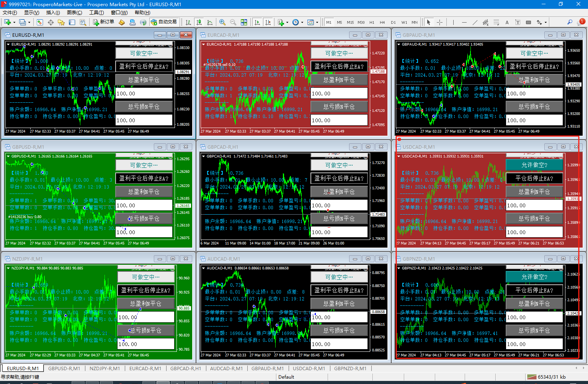588x384 pixels.
Task: Draw a trendline tool
Action: click(x=475, y=22)
